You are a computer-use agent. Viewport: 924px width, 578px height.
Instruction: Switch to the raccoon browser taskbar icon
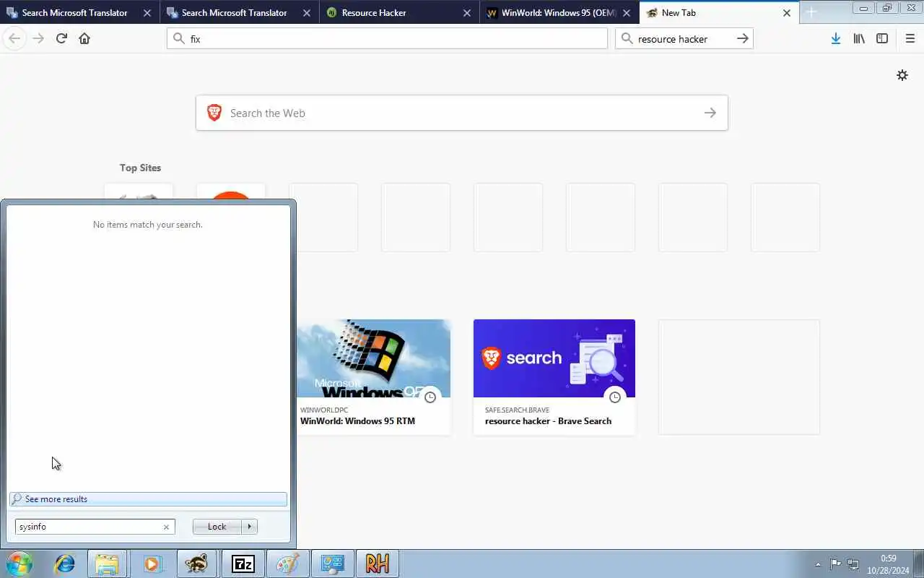point(196,564)
